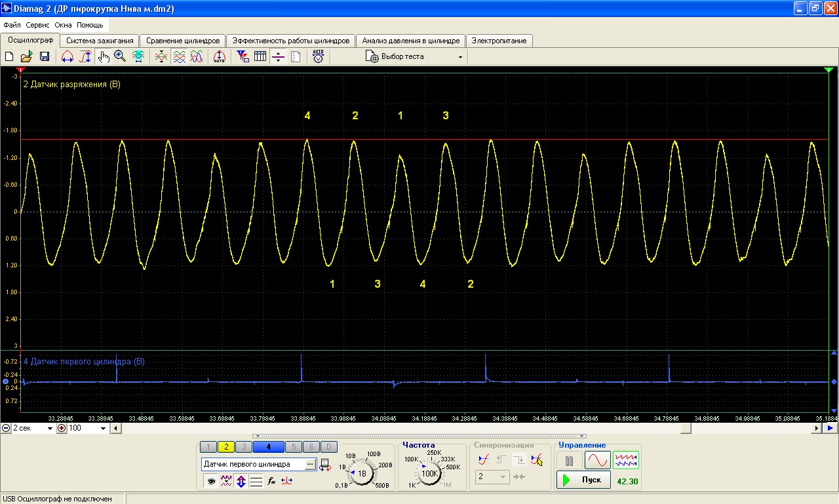Toggle channel visibility eye icon
This screenshot has width=839, height=504.
(x=211, y=481)
